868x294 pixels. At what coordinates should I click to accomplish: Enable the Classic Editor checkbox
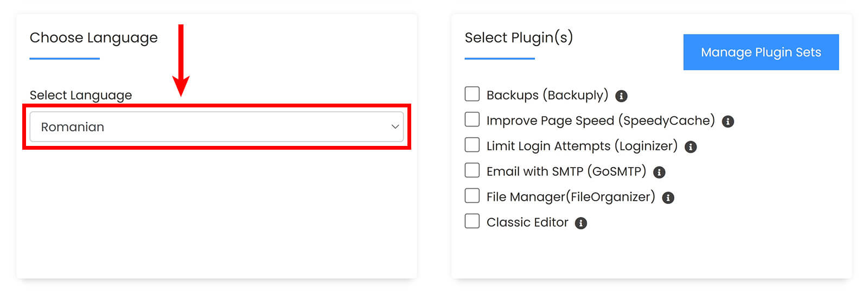point(472,221)
